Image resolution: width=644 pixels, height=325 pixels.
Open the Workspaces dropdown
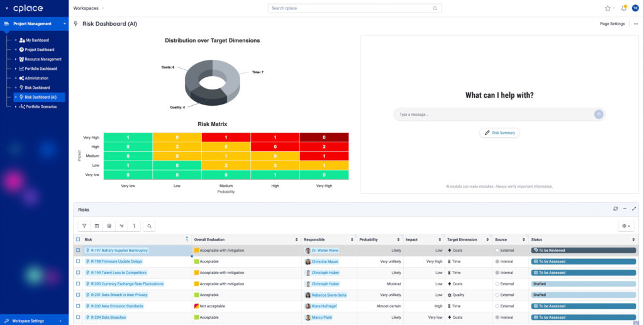88,8
